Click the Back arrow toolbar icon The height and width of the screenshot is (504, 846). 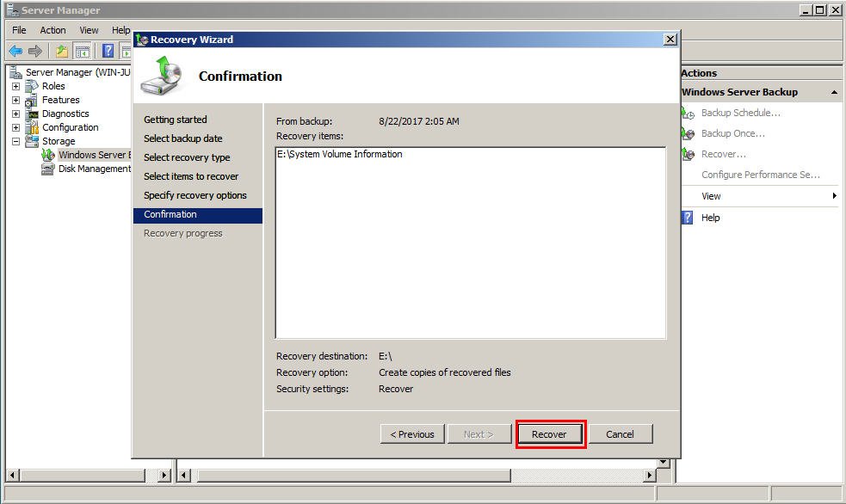[x=15, y=52]
